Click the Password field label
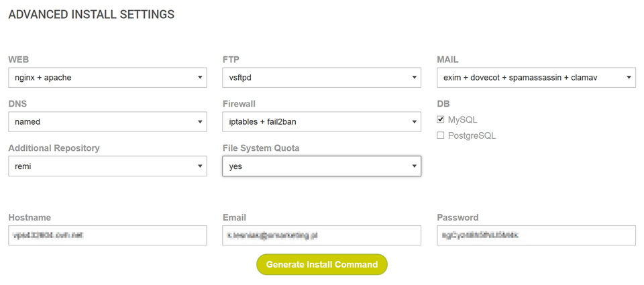 [x=458, y=217]
